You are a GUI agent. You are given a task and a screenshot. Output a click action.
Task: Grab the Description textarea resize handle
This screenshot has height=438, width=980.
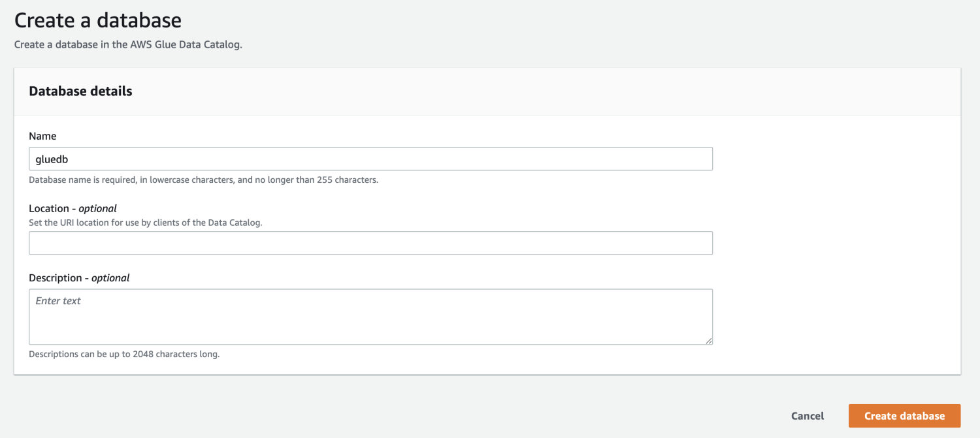coord(709,341)
